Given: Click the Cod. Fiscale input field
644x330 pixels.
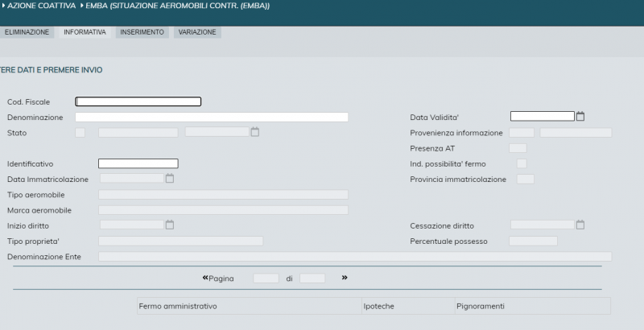Looking at the screenshot, I should (138, 101).
